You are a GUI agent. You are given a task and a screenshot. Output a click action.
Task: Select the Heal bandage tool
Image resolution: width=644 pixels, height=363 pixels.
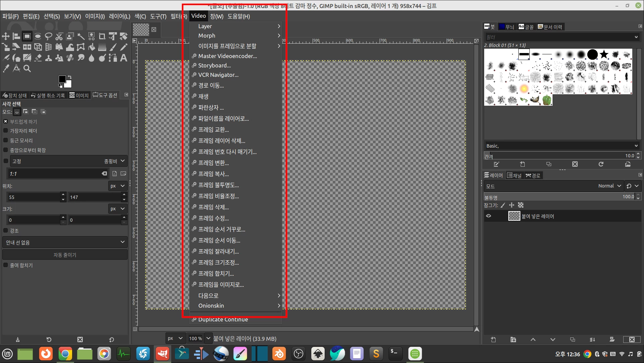pyautogui.click(x=70, y=58)
